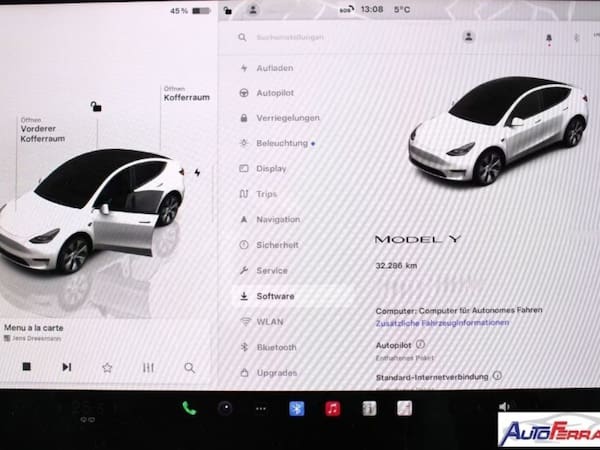Open Beleuchtung lighting settings
The image size is (600, 450).
tap(277, 143)
